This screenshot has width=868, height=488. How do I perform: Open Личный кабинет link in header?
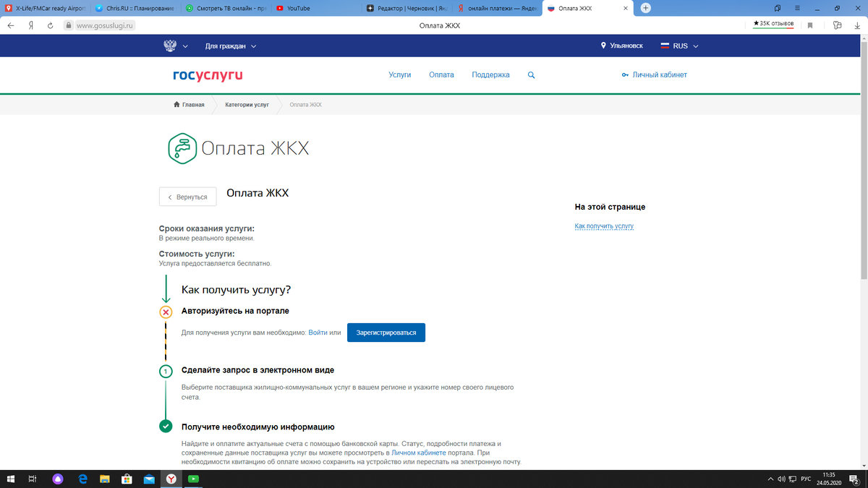(x=660, y=75)
